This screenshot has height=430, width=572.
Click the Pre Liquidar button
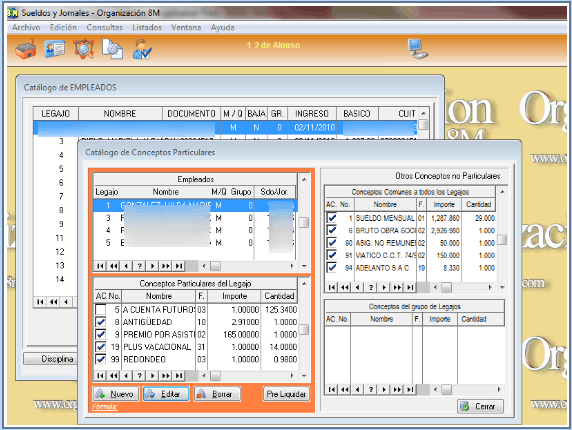tap(286, 394)
